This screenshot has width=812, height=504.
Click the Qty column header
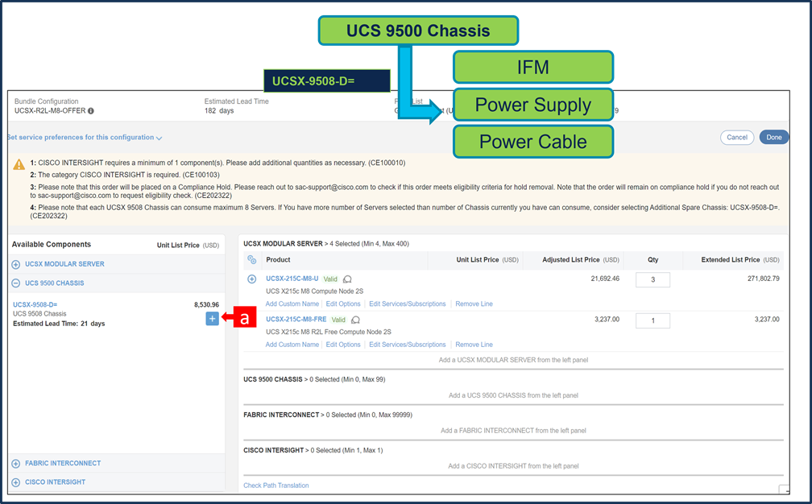[653, 260]
